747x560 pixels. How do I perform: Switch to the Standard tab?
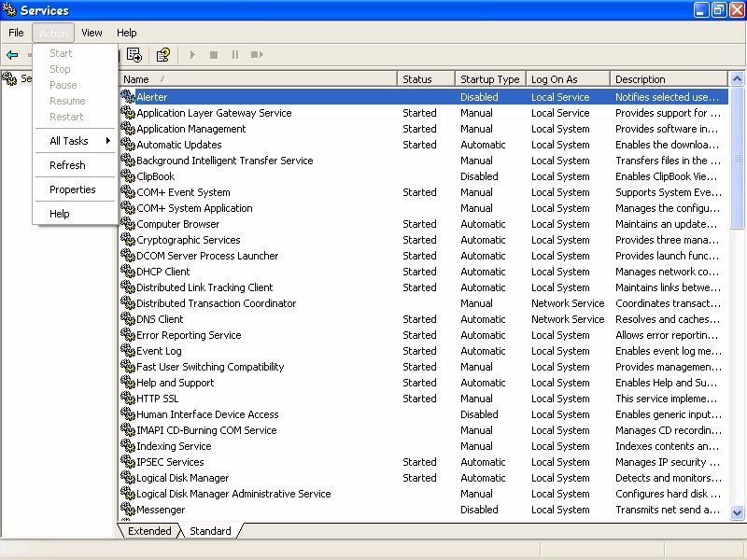point(210,531)
